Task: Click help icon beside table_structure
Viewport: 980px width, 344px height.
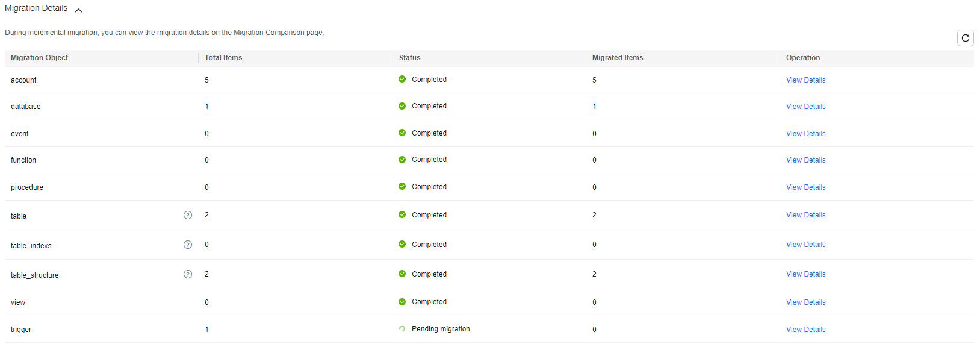Action: 188,274
